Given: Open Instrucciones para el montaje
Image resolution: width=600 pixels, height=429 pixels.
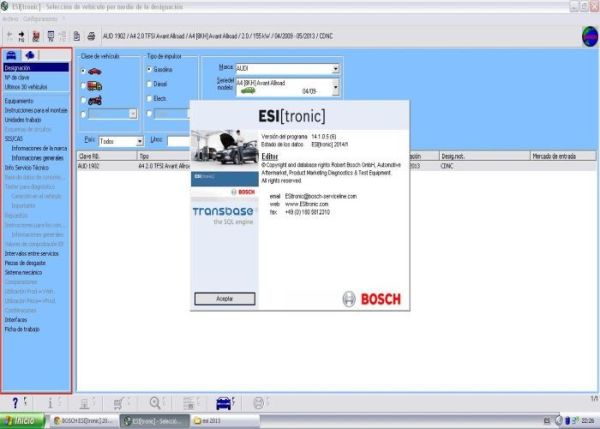Looking at the screenshot, I should tap(36, 110).
